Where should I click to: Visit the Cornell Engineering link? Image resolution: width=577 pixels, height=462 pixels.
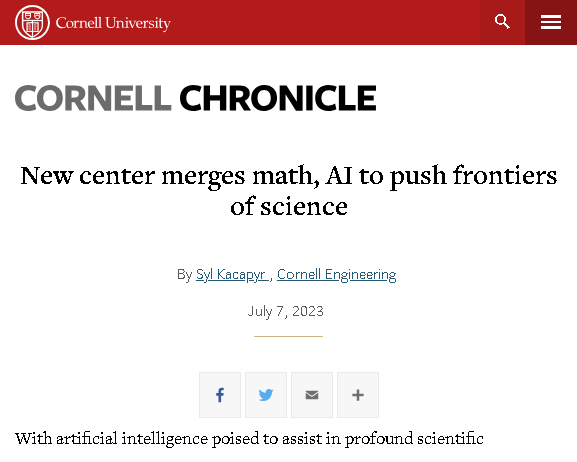point(337,275)
